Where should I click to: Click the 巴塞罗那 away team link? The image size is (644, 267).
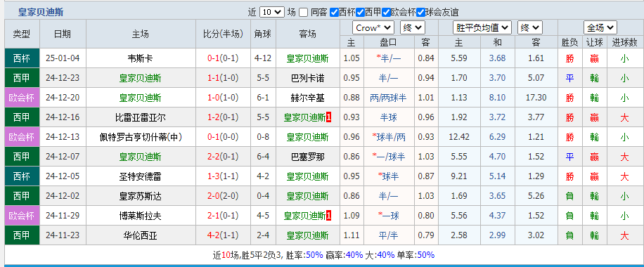click(x=308, y=157)
